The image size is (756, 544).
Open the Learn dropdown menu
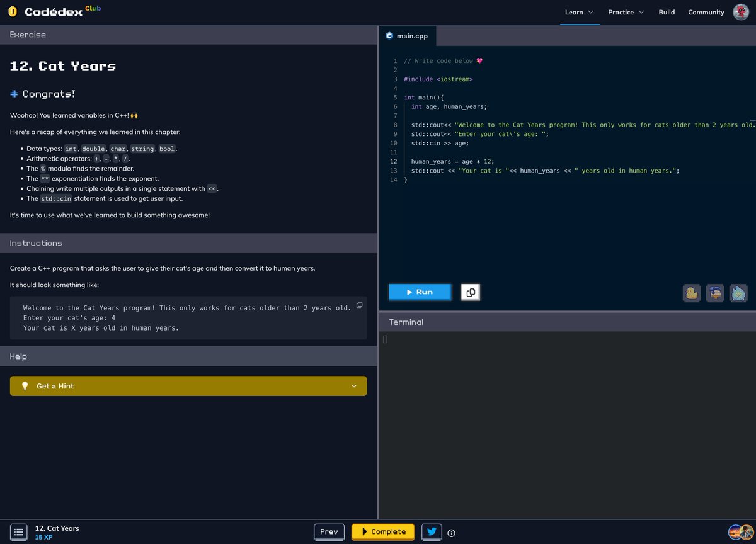pos(579,12)
